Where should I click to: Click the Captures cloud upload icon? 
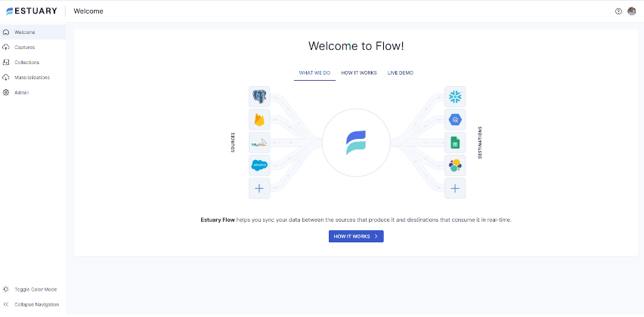coord(6,47)
